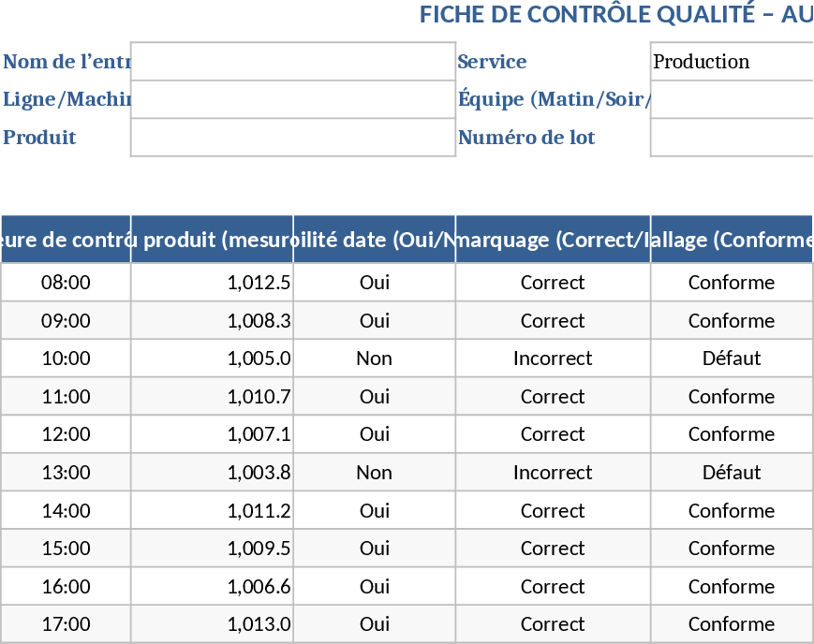The image size is (814, 644).
Task: Click the Lisibilité date (Oui/Non) header
Action: click(374, 240)
